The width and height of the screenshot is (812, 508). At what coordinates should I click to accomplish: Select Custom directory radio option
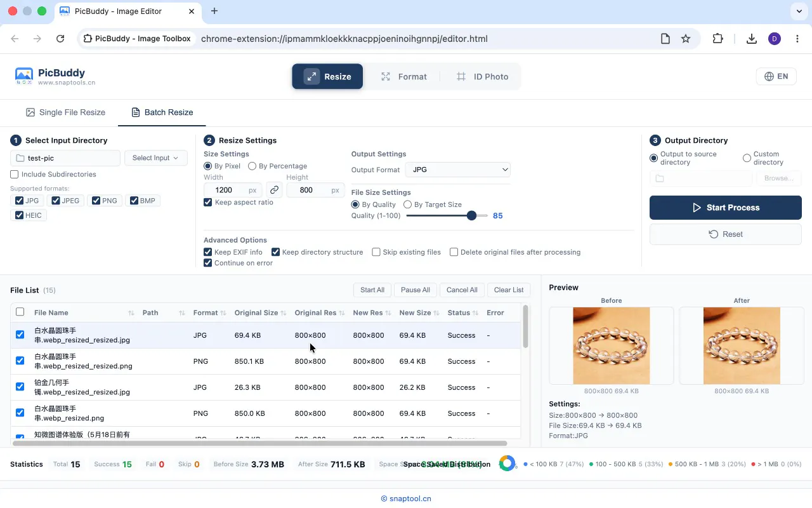(747, 158)
